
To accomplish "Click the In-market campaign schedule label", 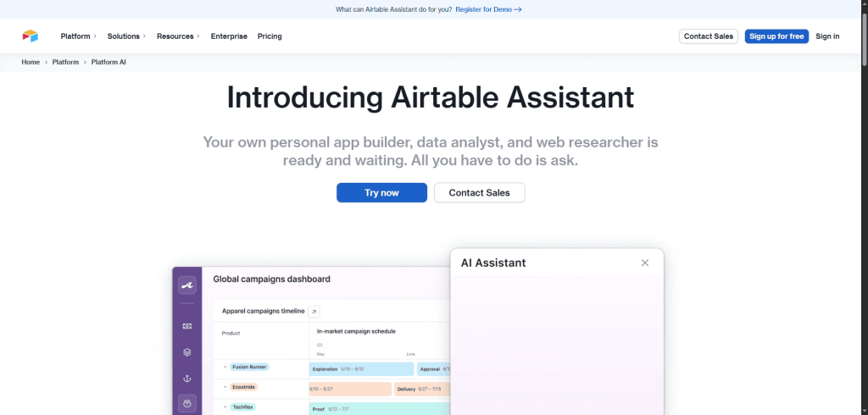I will (356, 331).
